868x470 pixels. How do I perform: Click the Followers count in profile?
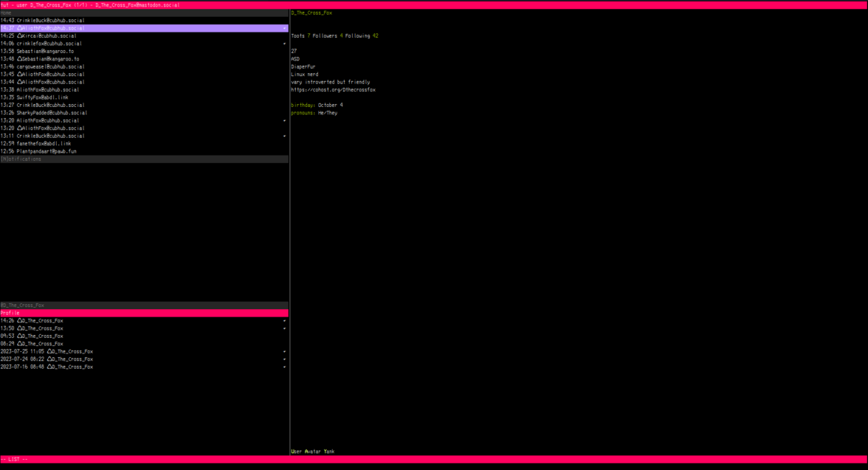point(328,36)
